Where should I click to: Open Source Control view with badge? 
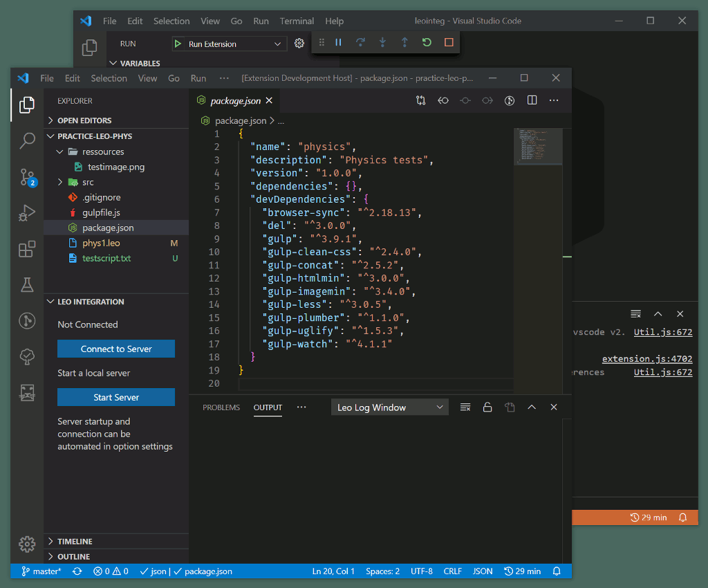[27, 177]
